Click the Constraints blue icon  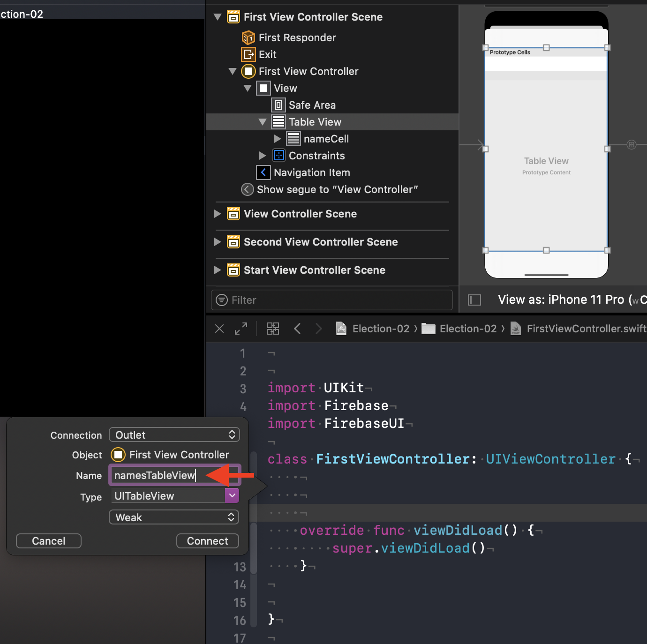278,156
